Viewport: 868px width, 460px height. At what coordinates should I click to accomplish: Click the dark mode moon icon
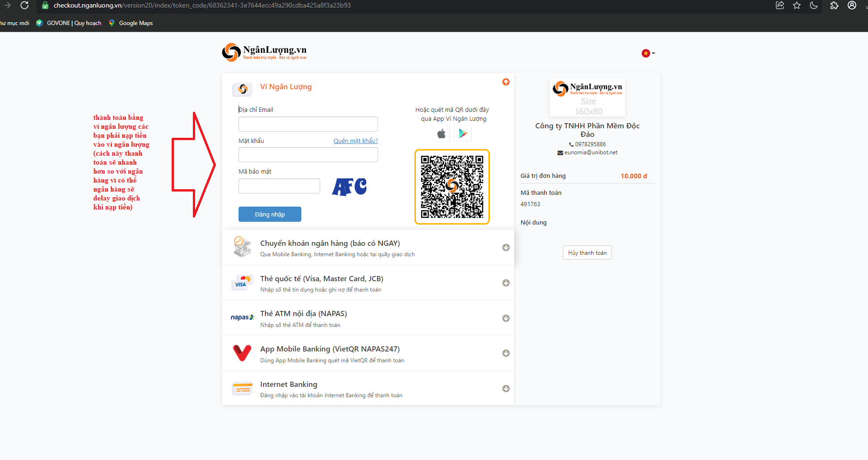(814, 5)
